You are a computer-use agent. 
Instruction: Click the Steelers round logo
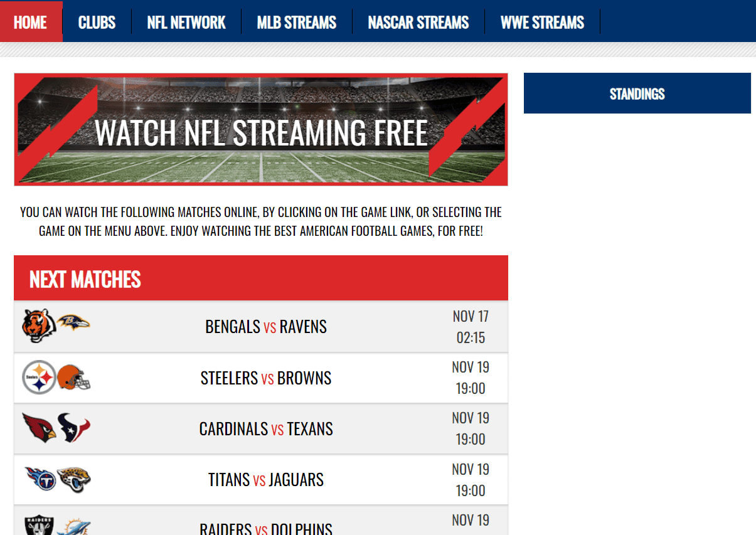click(x=39, y=377)
